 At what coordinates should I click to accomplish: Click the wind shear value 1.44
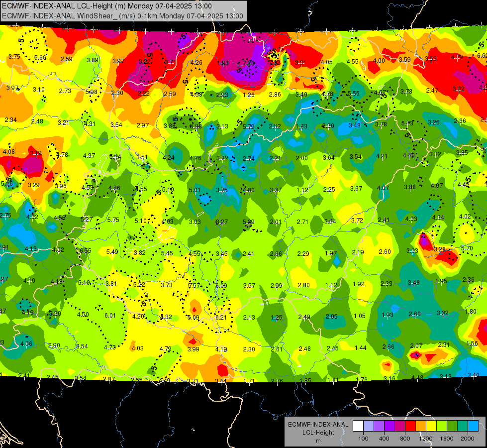coord(360,348)
